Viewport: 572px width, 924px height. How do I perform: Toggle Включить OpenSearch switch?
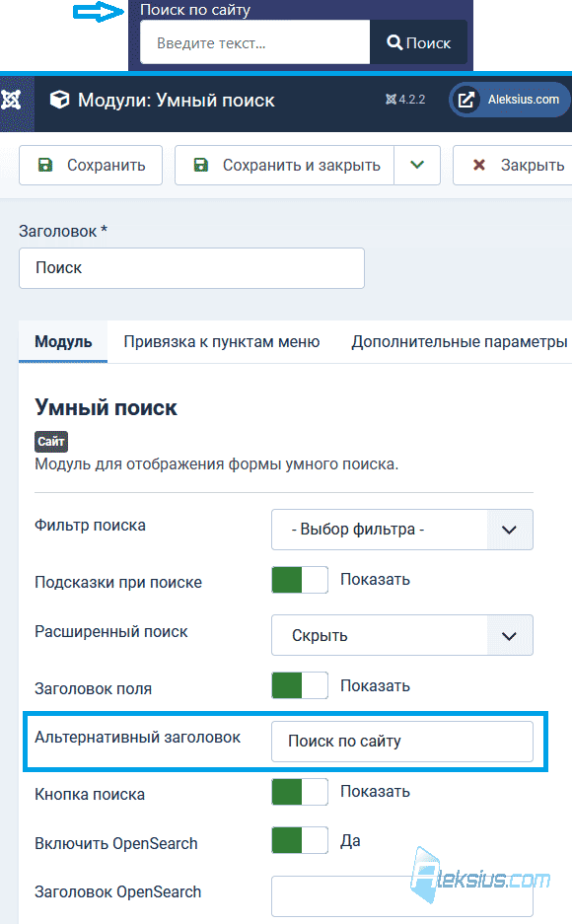pyautogui.click(x=299, y=840)
